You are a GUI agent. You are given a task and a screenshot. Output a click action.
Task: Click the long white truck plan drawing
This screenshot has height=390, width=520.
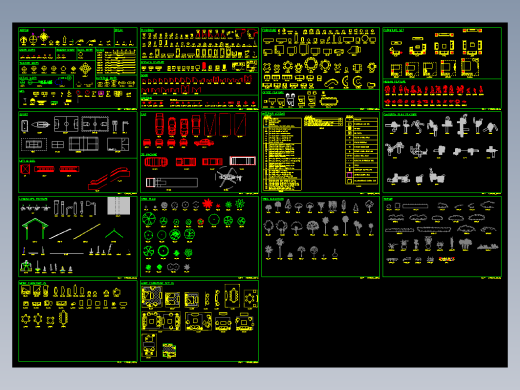(x=172, y=182)
